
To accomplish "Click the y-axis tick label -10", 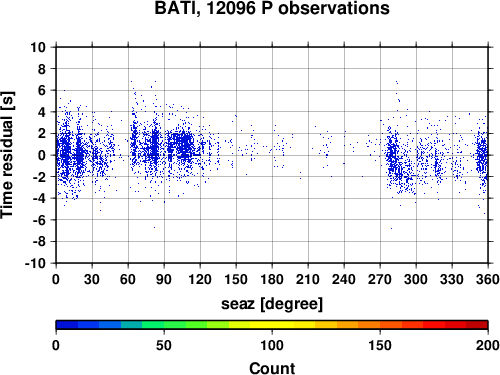I will pos(36,263).
